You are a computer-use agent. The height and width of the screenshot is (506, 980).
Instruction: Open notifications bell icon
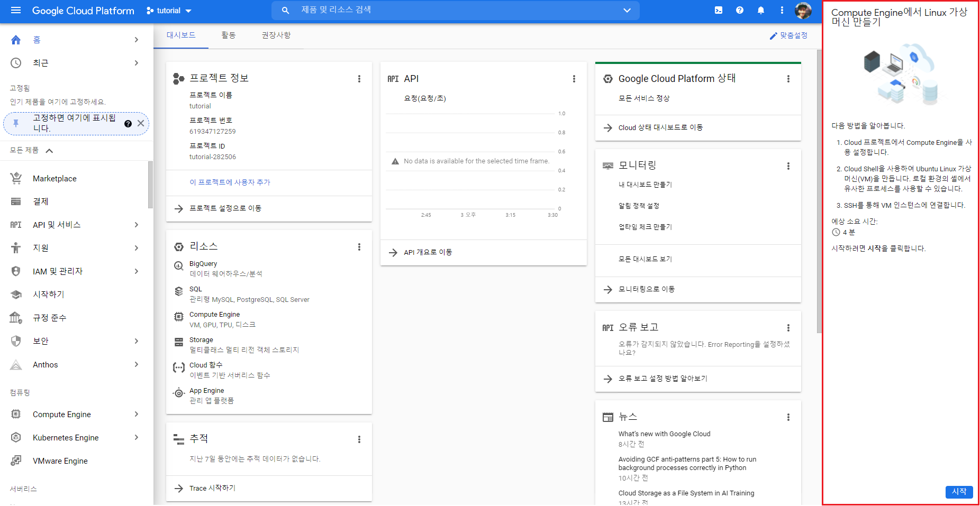tap(761, 10)
